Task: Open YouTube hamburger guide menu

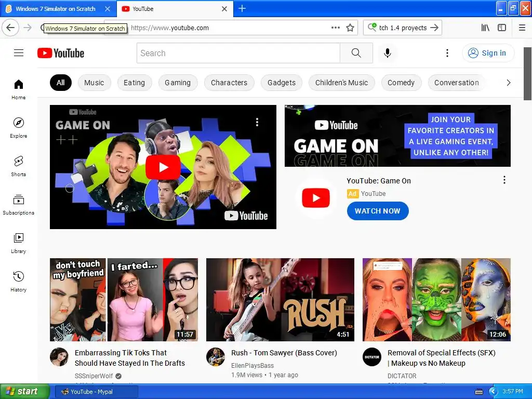Action: tap(19, 53)
